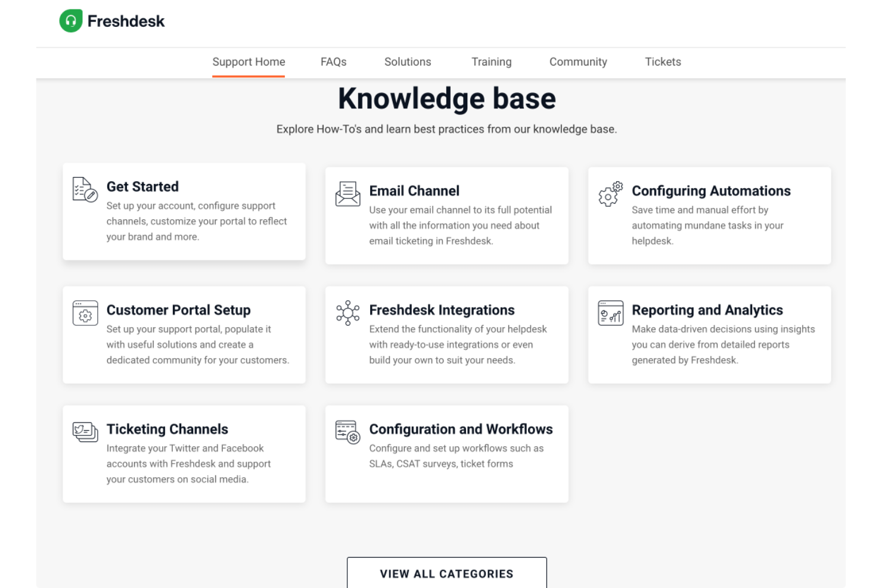The width and height of the screenshot is (882, 588).
Task: Click the Freshdesk logo icon
Action: pyautogui.click(x=70, y=21)
